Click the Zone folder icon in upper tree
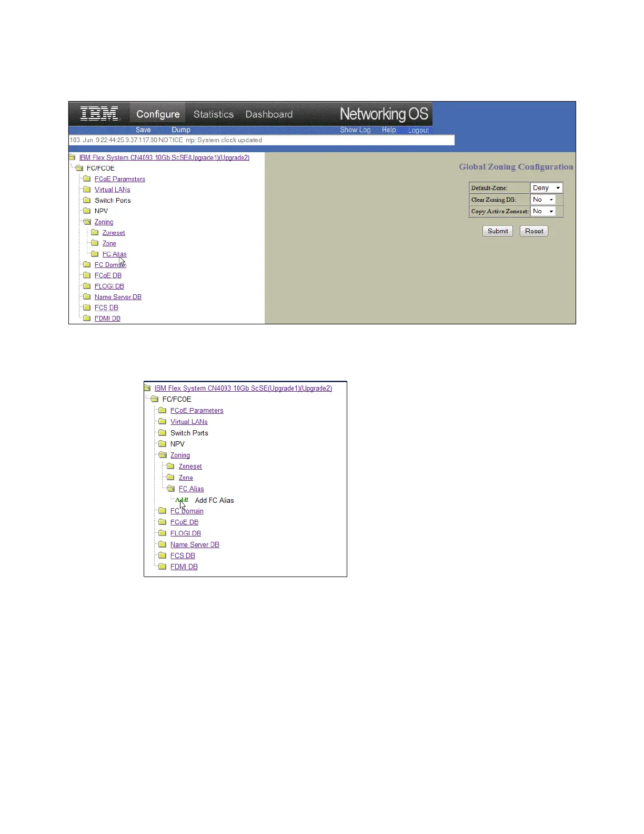This screenshot has height=834, width=644. pos(95,243)
